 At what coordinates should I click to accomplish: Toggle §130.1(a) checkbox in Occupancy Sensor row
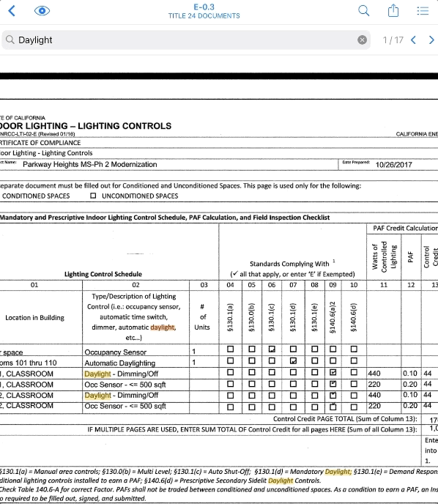coord(231,349)
